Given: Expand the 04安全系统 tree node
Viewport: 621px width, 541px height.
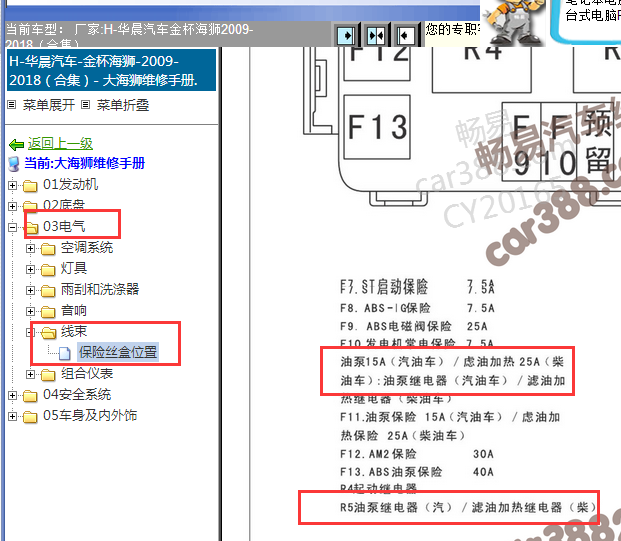Looking at the screenshot, I should click(12, 395).
